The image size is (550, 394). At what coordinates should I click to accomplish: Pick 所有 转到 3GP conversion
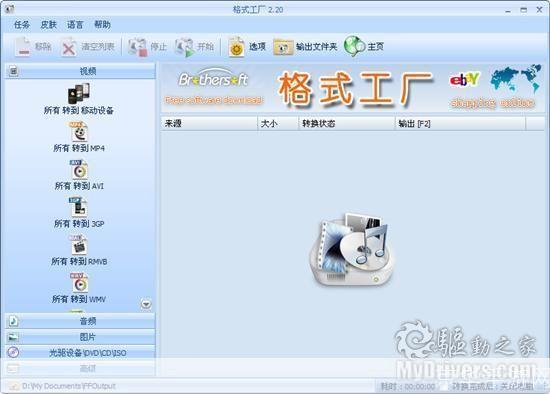pos(79,213)
